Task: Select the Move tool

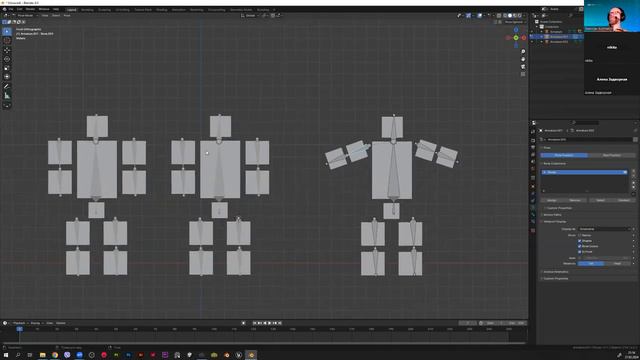Action: (7, 50)
